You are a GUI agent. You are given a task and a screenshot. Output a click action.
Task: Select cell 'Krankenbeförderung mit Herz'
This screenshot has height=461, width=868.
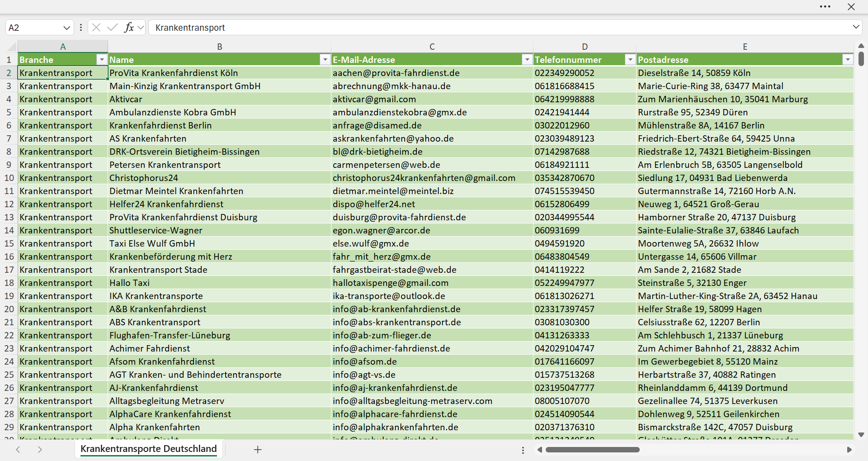click(x=220, y=257)
